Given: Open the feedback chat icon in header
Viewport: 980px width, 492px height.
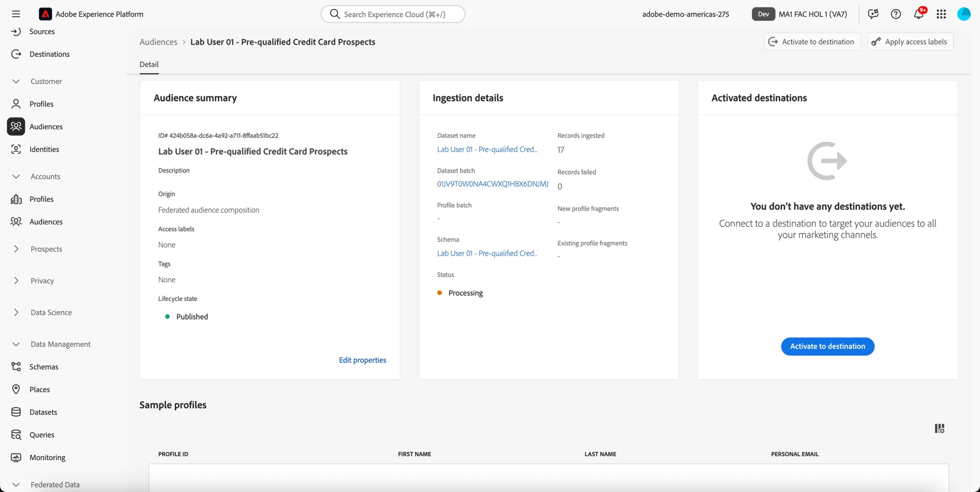Looking at the screenshot, I should pyautogui.click(x=873, y=14).
